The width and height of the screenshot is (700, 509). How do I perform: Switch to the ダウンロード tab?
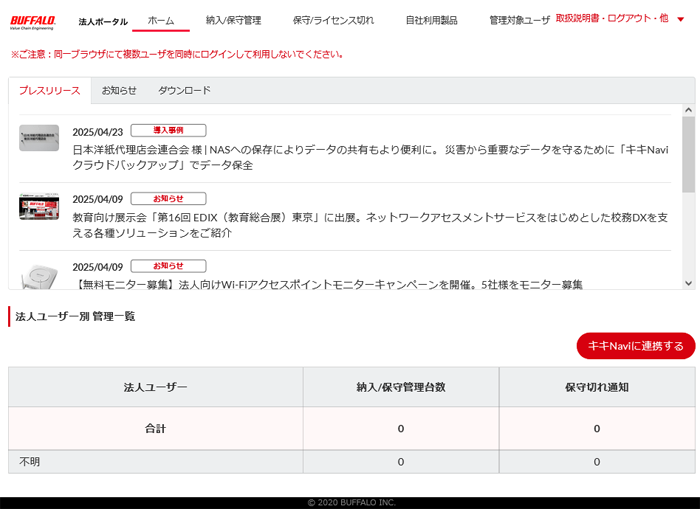185,90
